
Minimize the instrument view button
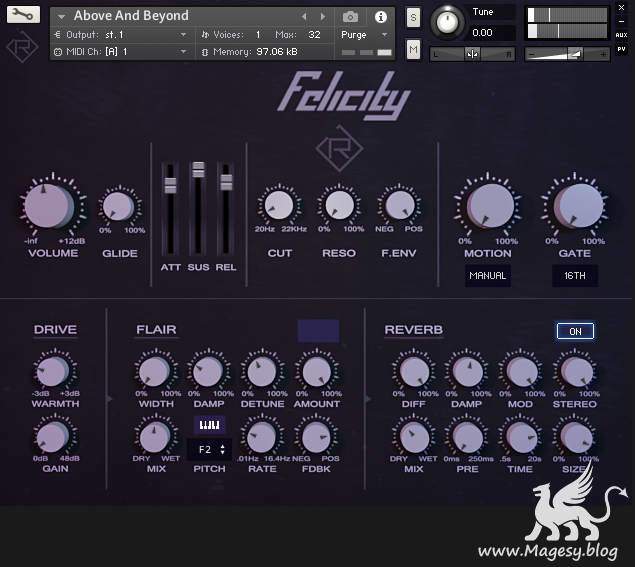621,21
